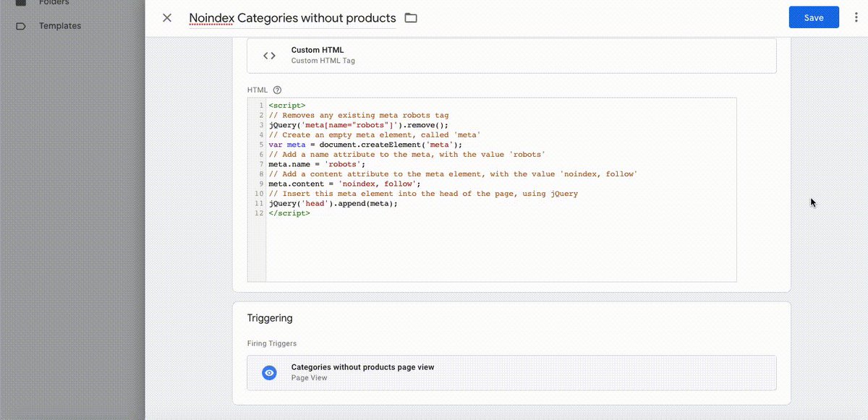
Task: Edit the tag name 'Noindex Categories without products'
Action: point(292,17)
